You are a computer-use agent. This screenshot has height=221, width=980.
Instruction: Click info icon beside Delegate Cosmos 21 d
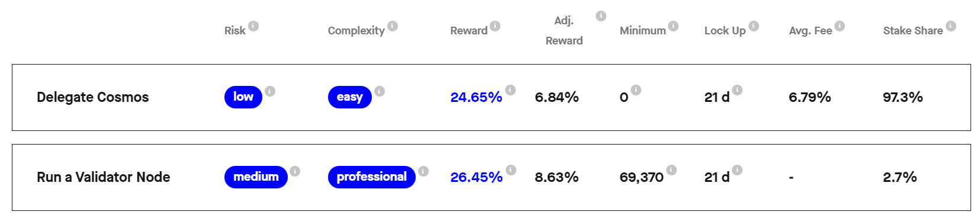tap(737, 90)
